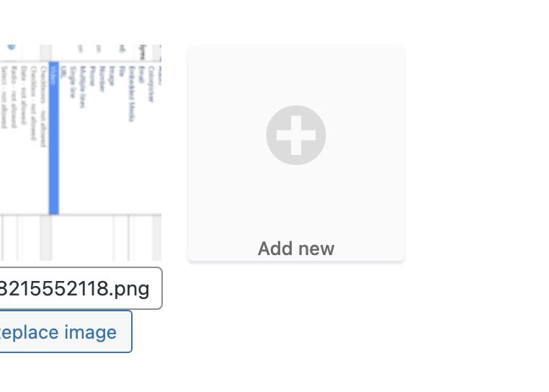Click the grey plus circle icon
Screen dimensions: 549x392
pyautogui.click(x=296, y=135)
